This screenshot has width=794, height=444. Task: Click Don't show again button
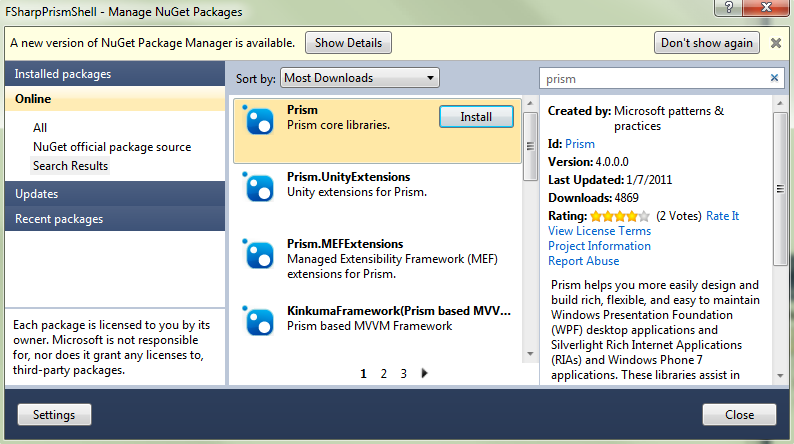point(707,43)
